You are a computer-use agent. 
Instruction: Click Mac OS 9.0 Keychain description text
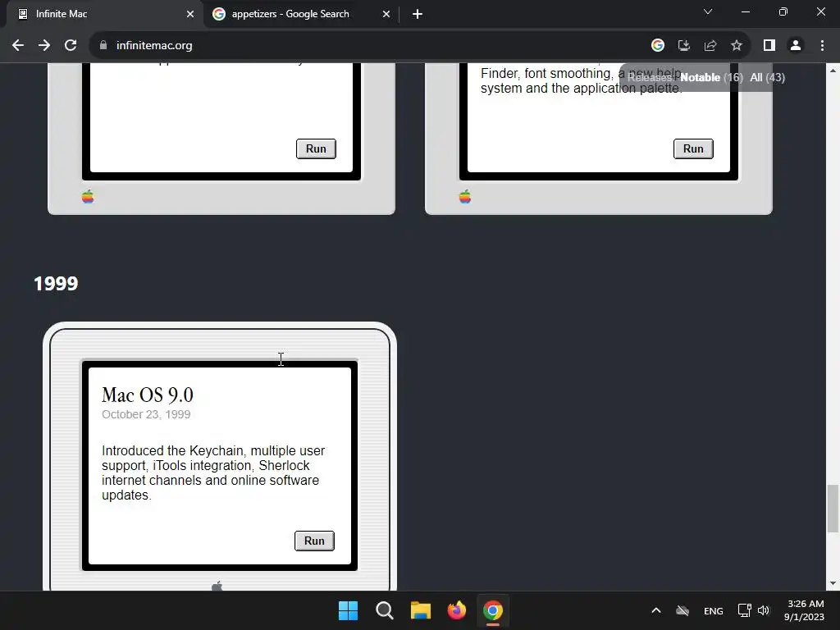213,472
